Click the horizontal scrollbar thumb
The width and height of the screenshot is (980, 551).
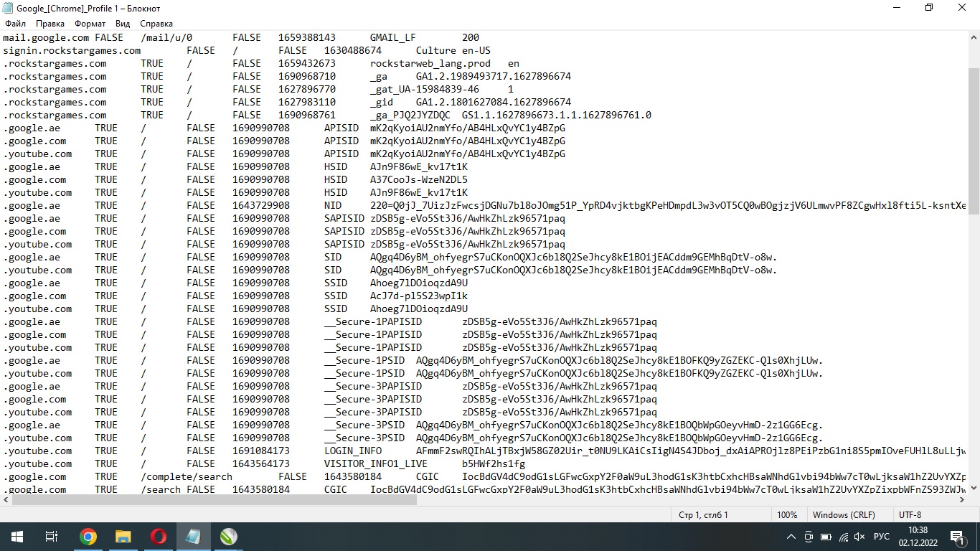click(x=215, y=500)
